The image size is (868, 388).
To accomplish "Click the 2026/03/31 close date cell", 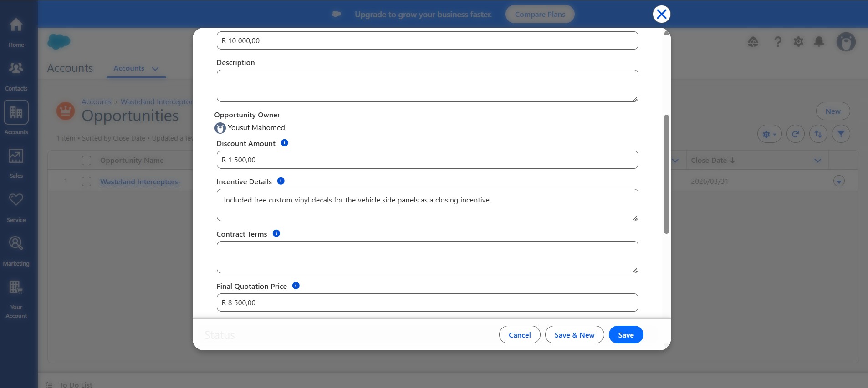I will (x=710, y=181).
